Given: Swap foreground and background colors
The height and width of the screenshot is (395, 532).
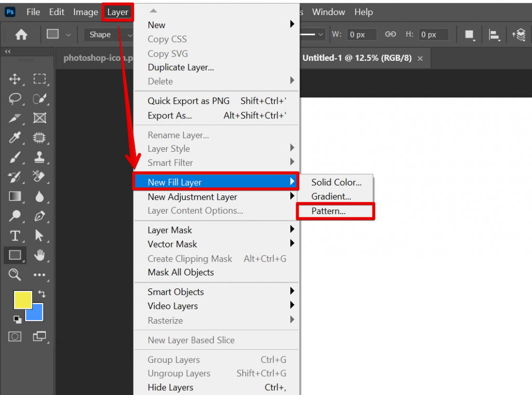Looking at the screenshot, I should pos(41,294).
